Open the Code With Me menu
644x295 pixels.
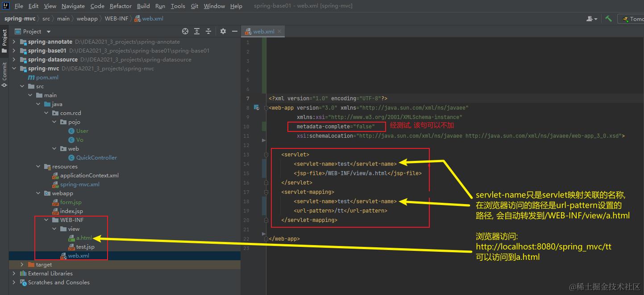click(x=592, y=19)
